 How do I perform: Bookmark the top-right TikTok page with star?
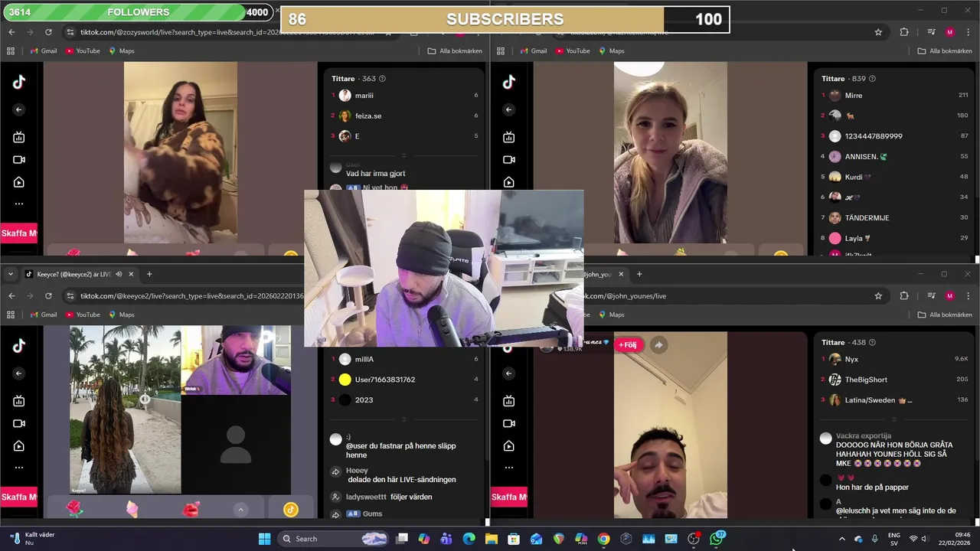(x=878, y=32)
